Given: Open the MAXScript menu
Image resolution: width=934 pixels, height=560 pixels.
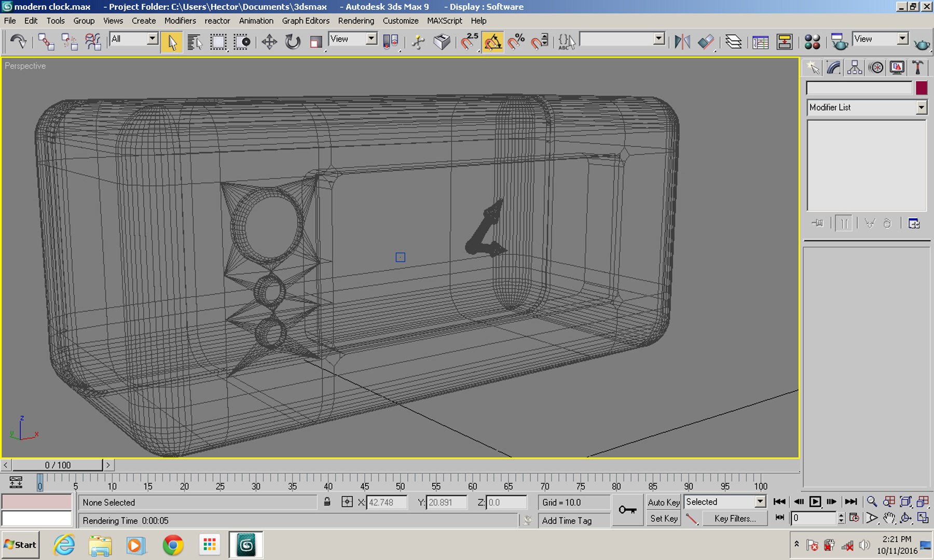Looking at the screenshot, I should coord(445,21).
